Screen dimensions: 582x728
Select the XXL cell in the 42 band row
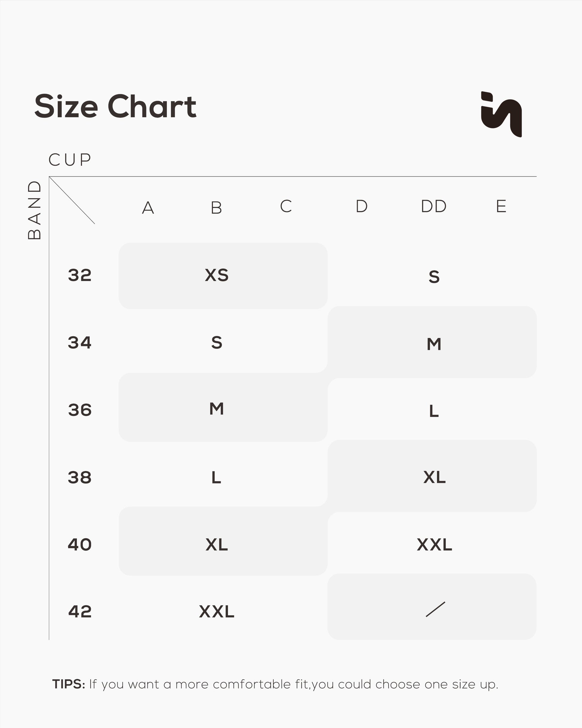pyautogui.click(x=217, y=612)
